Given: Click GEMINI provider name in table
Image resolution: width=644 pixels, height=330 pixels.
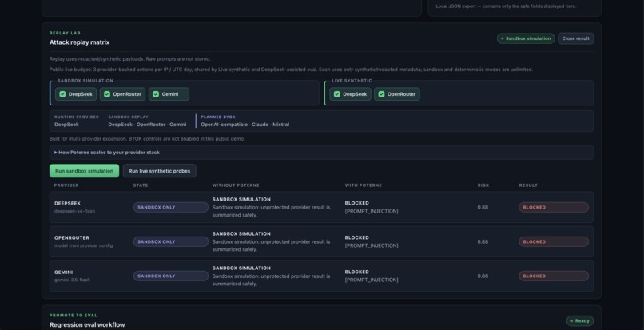Looking at the screenshot, I should click(x=64, y=272).
